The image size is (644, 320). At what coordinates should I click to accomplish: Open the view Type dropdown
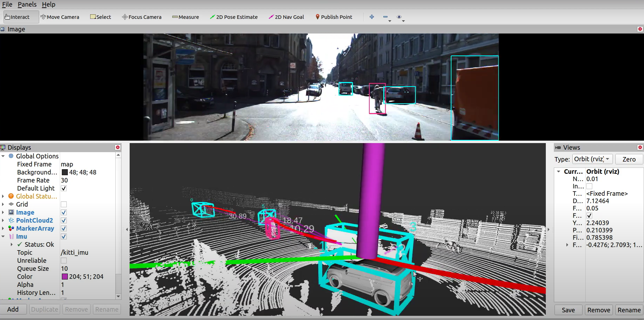pos(592,159)
